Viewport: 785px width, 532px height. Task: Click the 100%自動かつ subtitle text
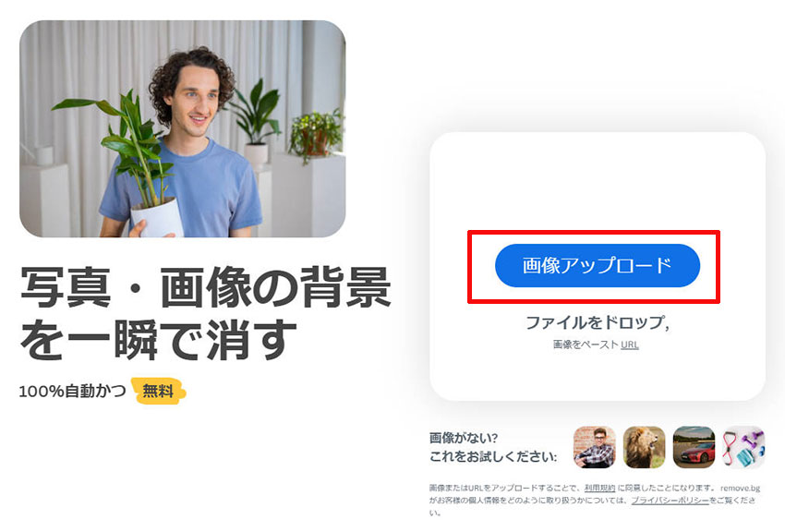pyautogui.click(x=73, y=391)
